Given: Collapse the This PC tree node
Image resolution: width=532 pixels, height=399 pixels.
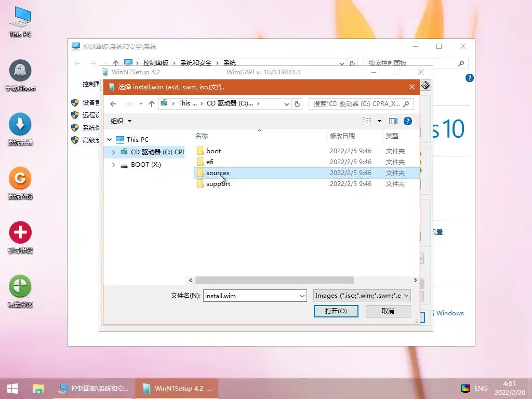Looking at the screenshot, I should 109,139.
